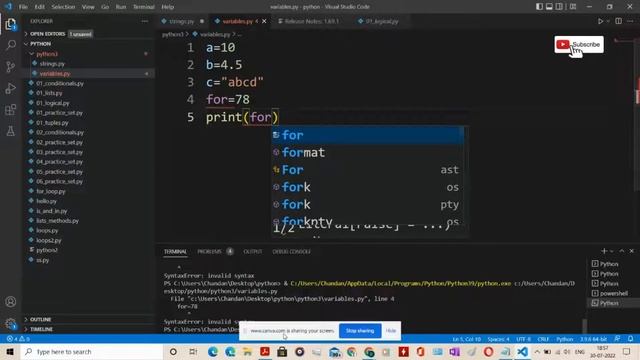Toggle Secondary Side Bar layout icon
The image size is (640, 360).
point(559,7)
